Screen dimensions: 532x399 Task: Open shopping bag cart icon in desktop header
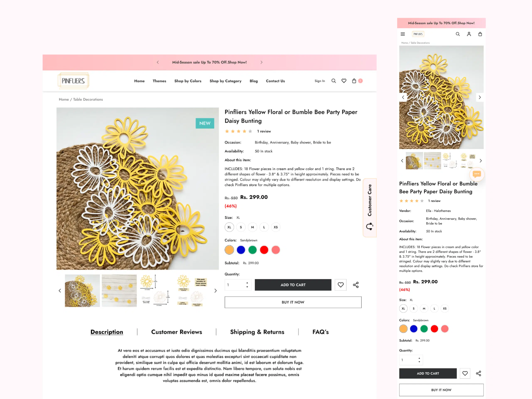click(354, 81)
